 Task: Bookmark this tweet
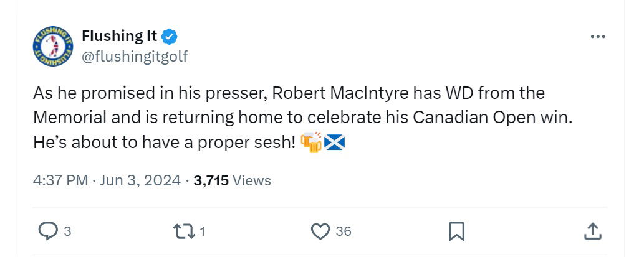[x=456, y=231]
